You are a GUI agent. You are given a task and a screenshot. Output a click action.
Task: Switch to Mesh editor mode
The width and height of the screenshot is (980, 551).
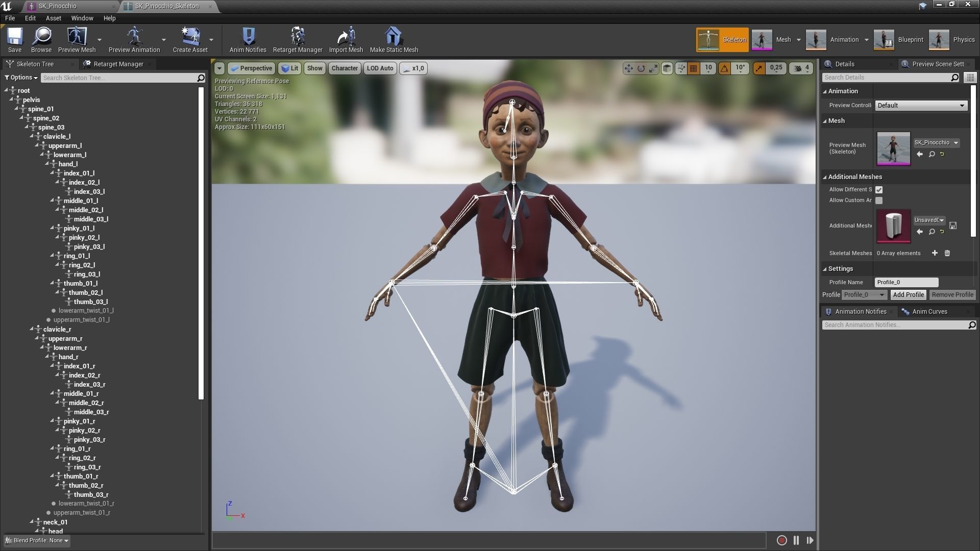(772, 40)
